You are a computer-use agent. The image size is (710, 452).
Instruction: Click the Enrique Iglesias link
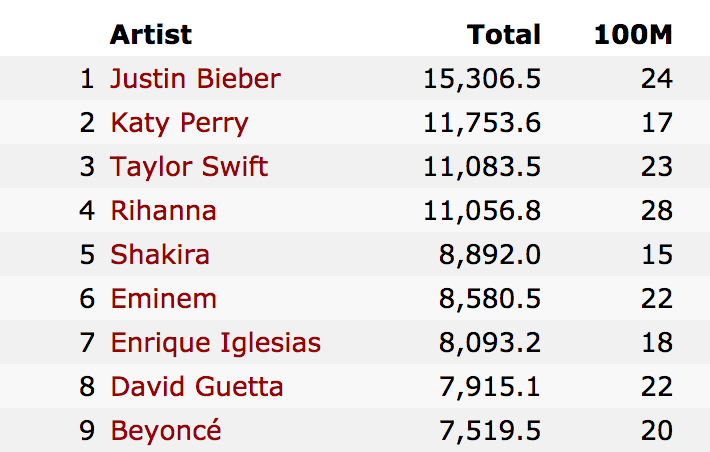tap(215, 343)
